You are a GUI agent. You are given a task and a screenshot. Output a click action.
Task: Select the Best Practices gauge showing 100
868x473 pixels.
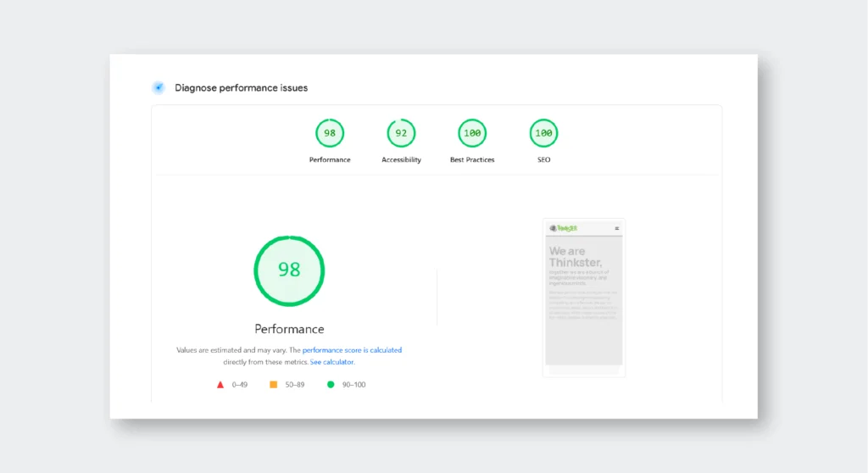click(472, 133)
